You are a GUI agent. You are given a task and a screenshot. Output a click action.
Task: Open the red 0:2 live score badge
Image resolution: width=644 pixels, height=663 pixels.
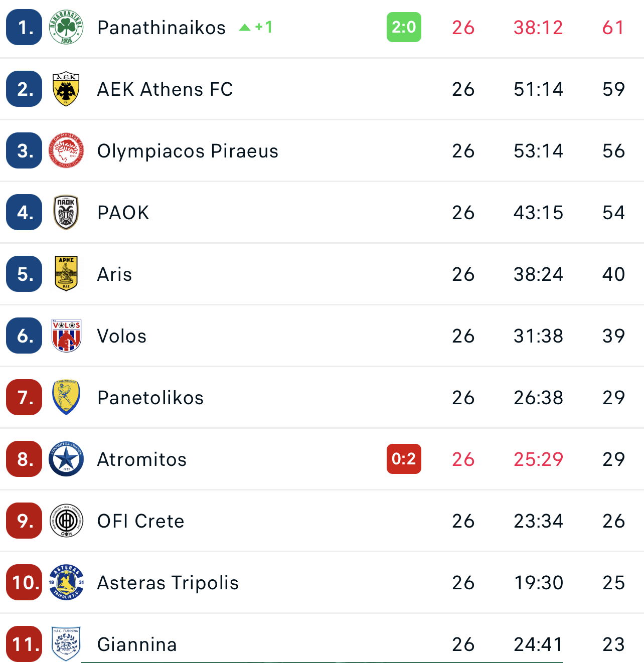tap(404, 459)
